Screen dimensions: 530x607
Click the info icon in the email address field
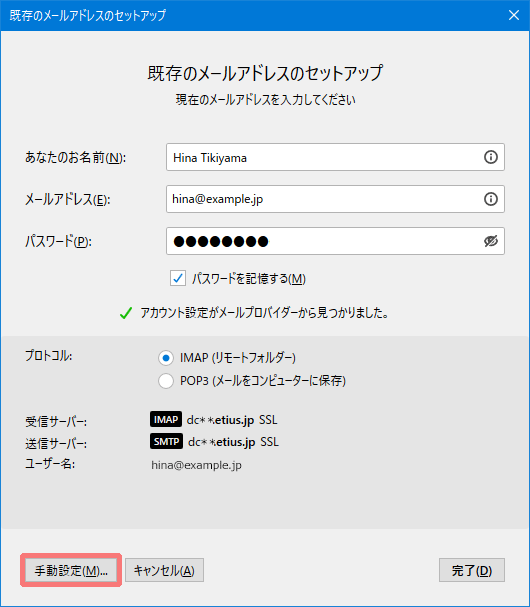(491, 199)
